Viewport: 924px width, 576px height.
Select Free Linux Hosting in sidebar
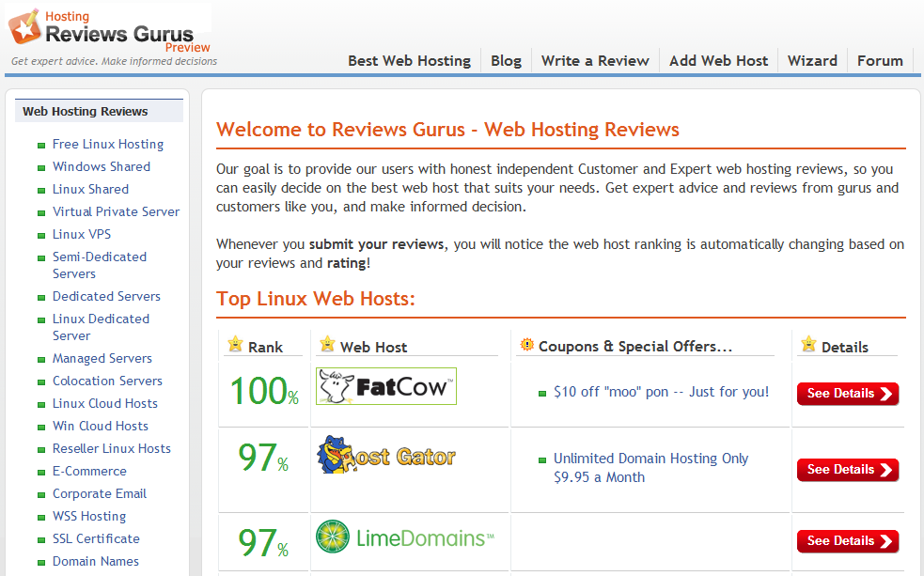point(108,144)
